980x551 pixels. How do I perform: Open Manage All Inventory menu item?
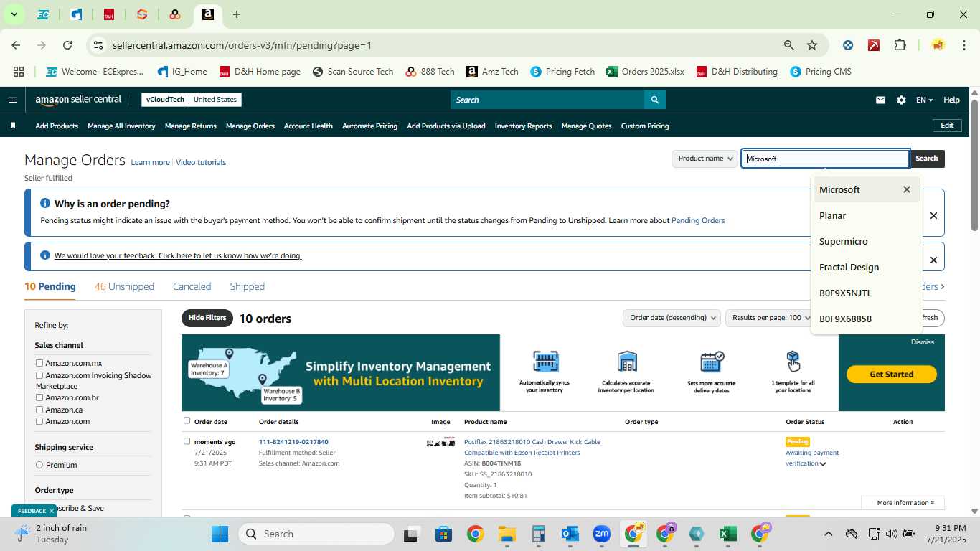click(x=121, y=126)
